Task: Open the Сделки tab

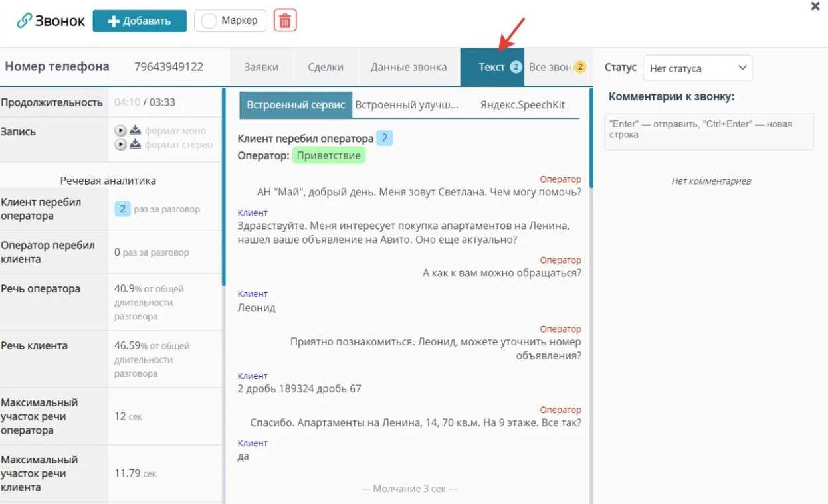Action: pyautogui.click(x=326, y=67)
